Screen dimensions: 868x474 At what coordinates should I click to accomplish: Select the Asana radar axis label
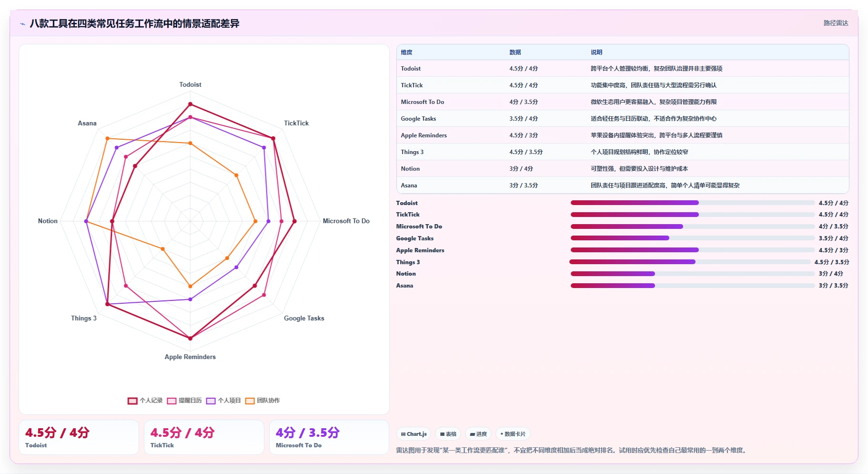87,123
